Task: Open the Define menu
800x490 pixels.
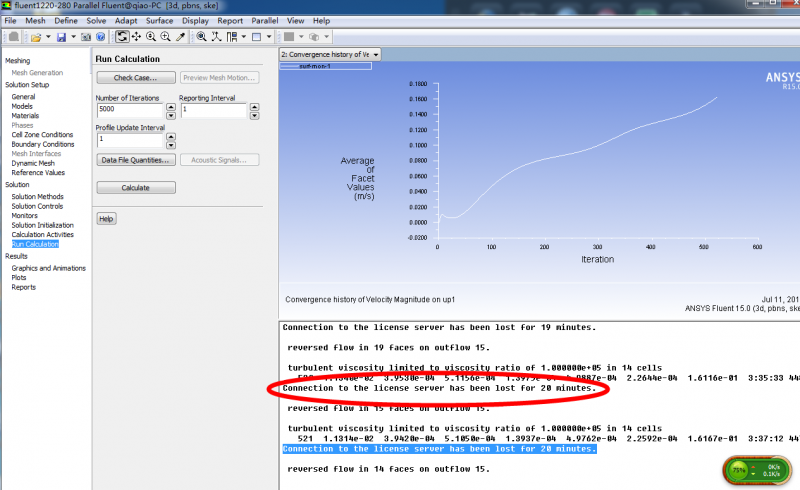Action: 66,21
